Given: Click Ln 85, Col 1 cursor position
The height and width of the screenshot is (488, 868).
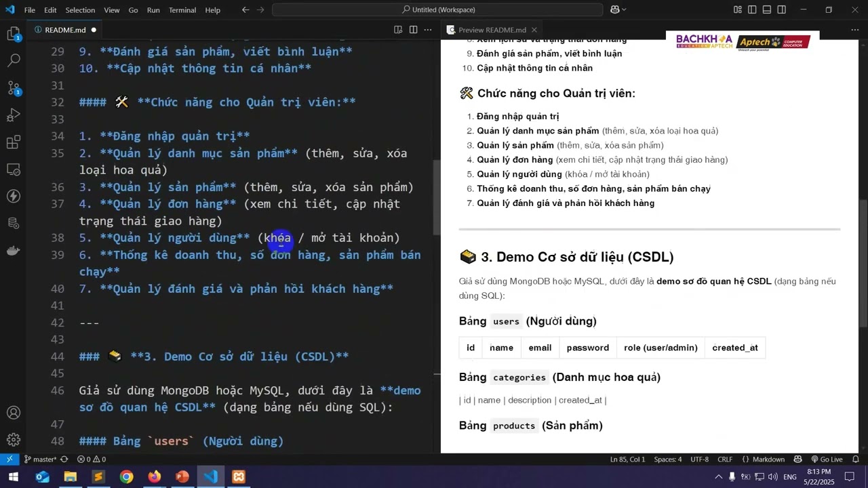Looking at the screenshot, I should pyautogui.click(x=628, y=459).
